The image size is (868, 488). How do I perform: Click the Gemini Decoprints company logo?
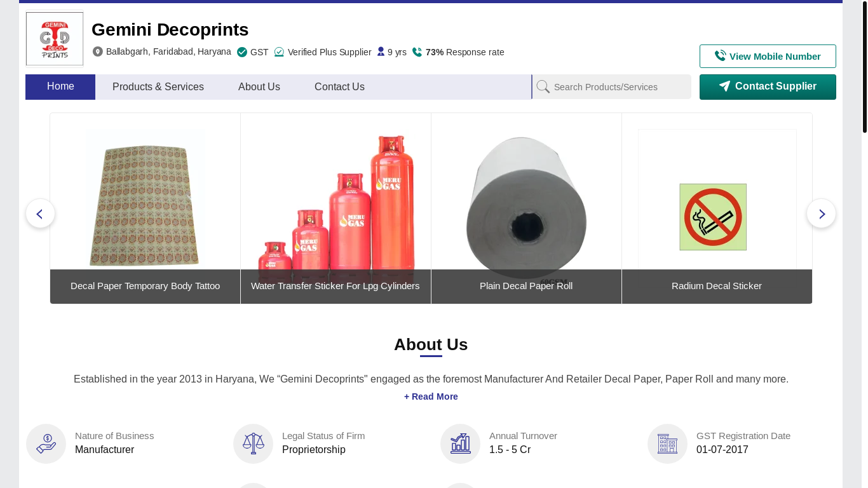point(55,39)
